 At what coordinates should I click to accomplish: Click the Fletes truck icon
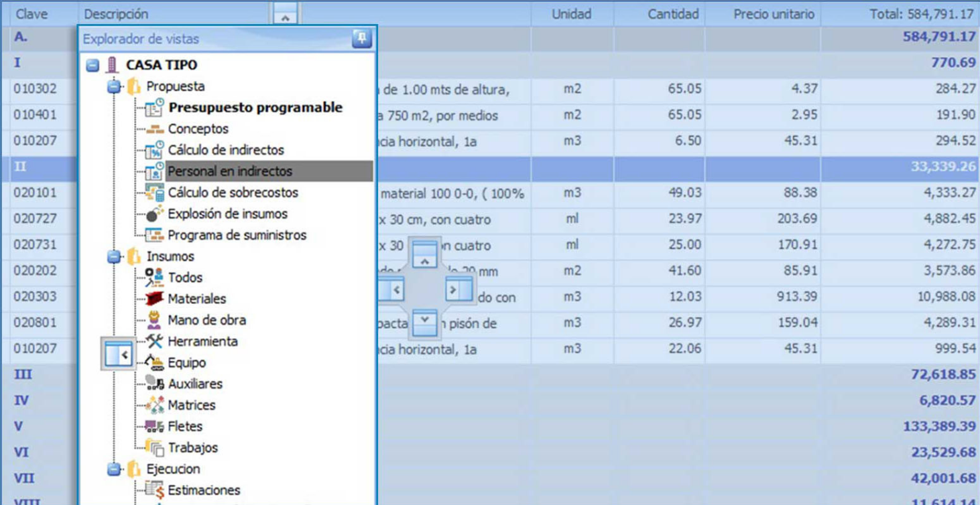pyautogui.click(x=155, y=427)
